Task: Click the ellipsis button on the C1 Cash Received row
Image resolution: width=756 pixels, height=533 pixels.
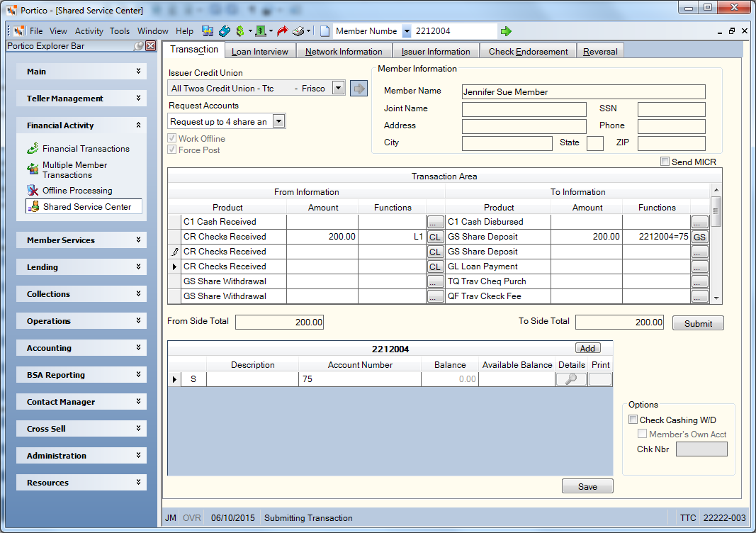Action: 435,222
